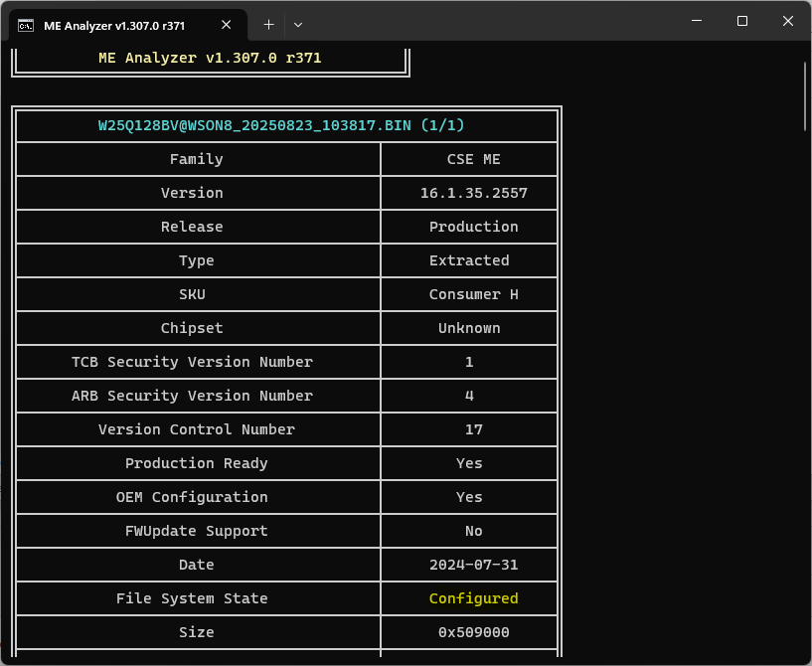Click the yellow Configured value
This screenshot has height=666, width=812.
click(x=473, y=598)
